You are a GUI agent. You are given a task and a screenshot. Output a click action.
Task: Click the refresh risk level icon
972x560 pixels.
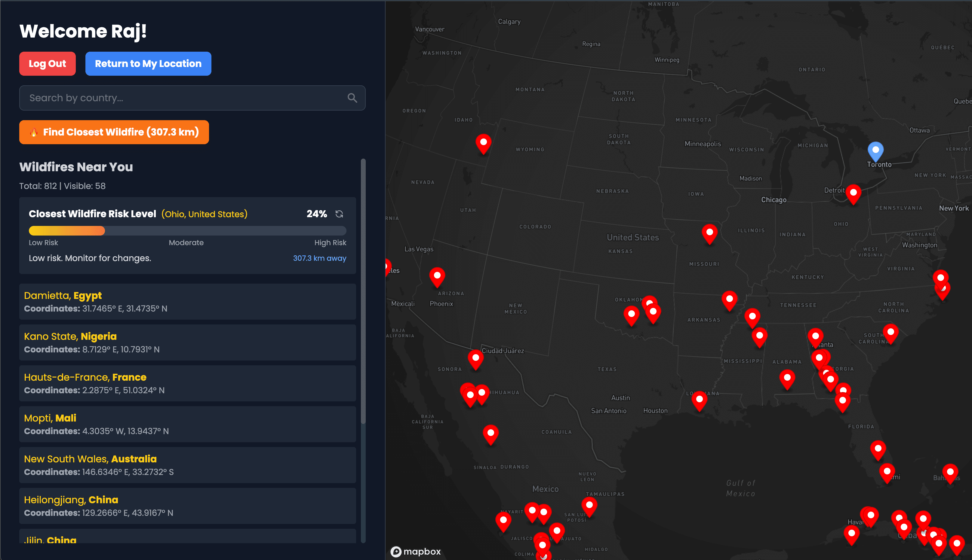click(339, 214)
